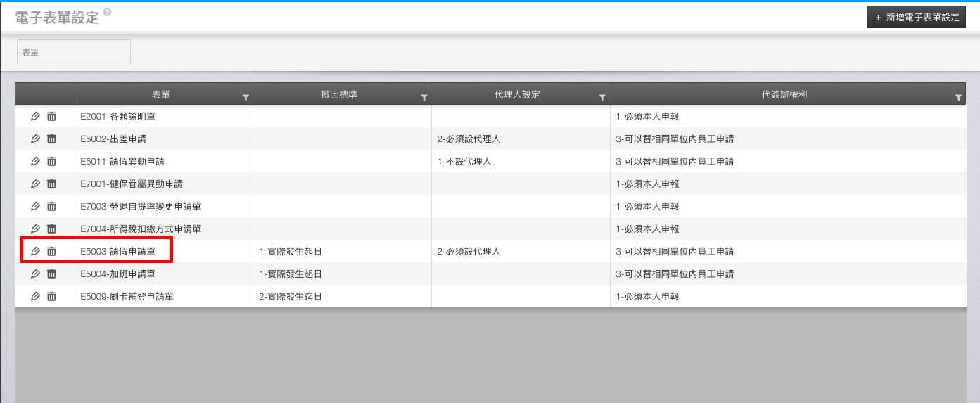The image size is (980, 403).
Task: Click 2-必須設代理人 in E5003 row
Action: [469, 251]
